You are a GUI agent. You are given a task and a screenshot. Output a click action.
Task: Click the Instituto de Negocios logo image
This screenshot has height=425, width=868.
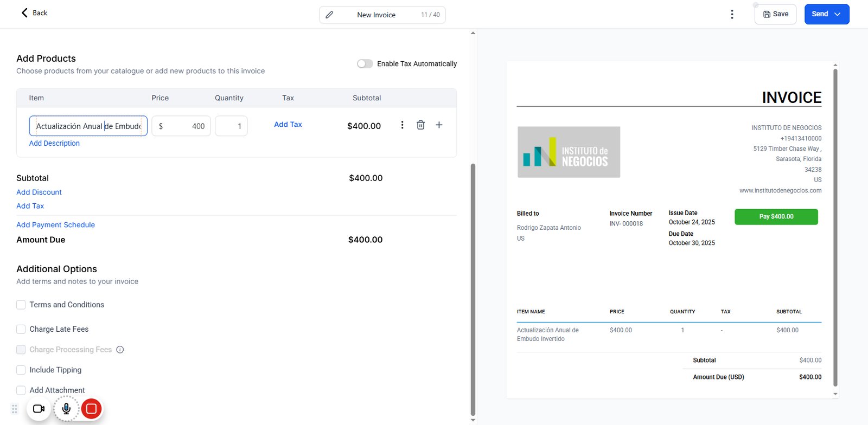[569, 152]
